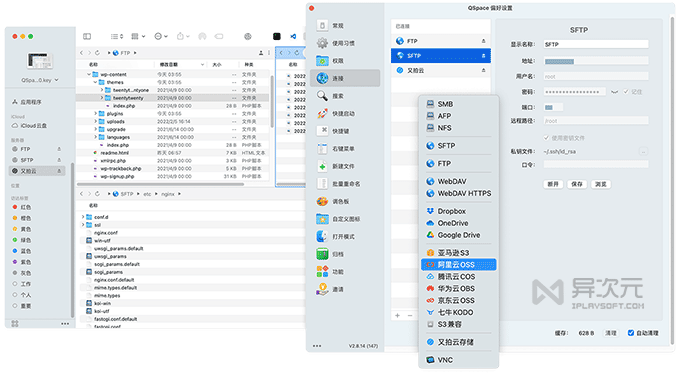
Task: Toggle the 自动清理 auto-clean checkbox
Action: tap(631, 333)
